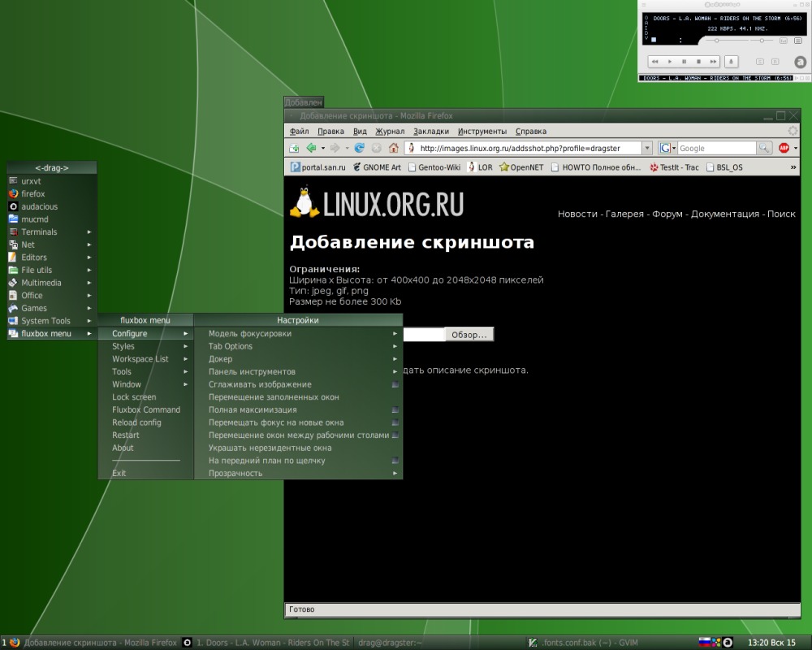Click the search magnifier next to Google
Image resolution: width=812 pixels, height=650 pixels.
[x=764, y=148]
